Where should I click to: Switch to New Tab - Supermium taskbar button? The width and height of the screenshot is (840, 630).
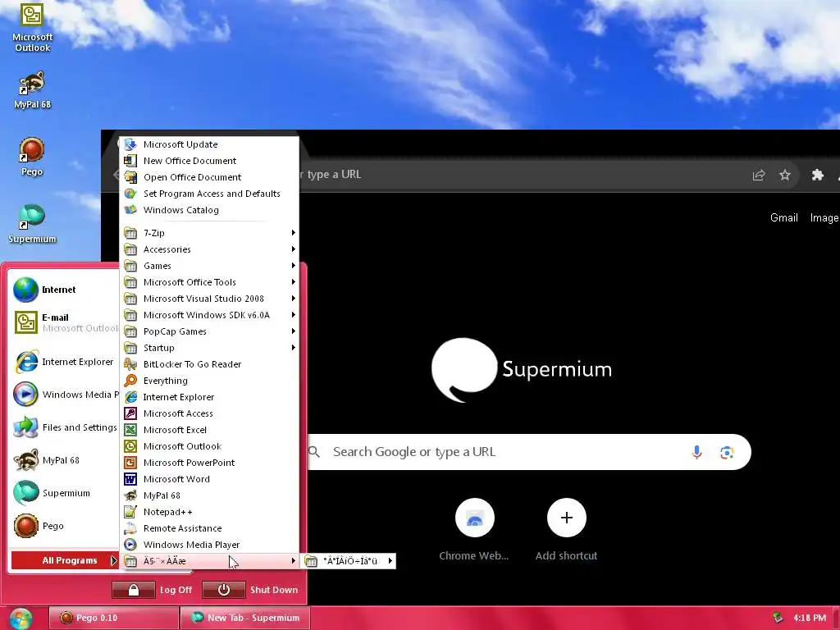point(245,618)
